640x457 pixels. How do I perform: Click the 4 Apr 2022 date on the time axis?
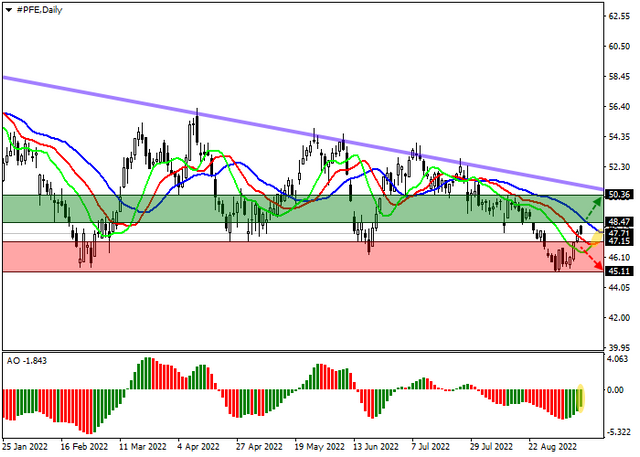coord(199,447)
